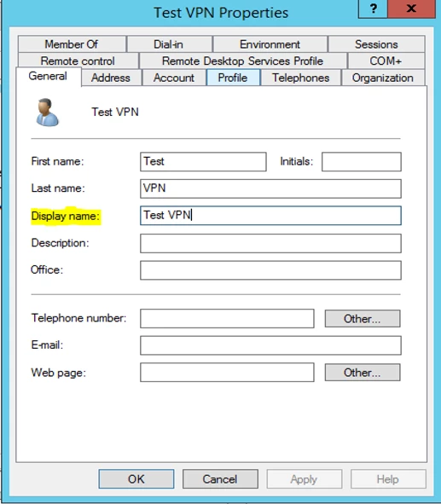Switch to Remote Desktop Services Profile tab
Image resolution: width=441 pixels, height=504 pixels.
[x=242, y=61]
